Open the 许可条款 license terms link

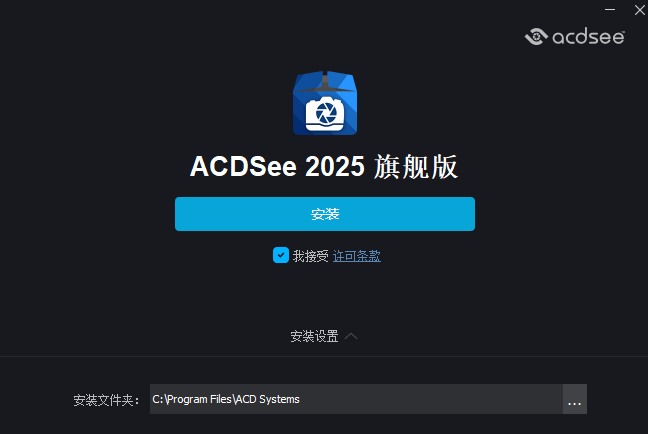click(357, 256)
